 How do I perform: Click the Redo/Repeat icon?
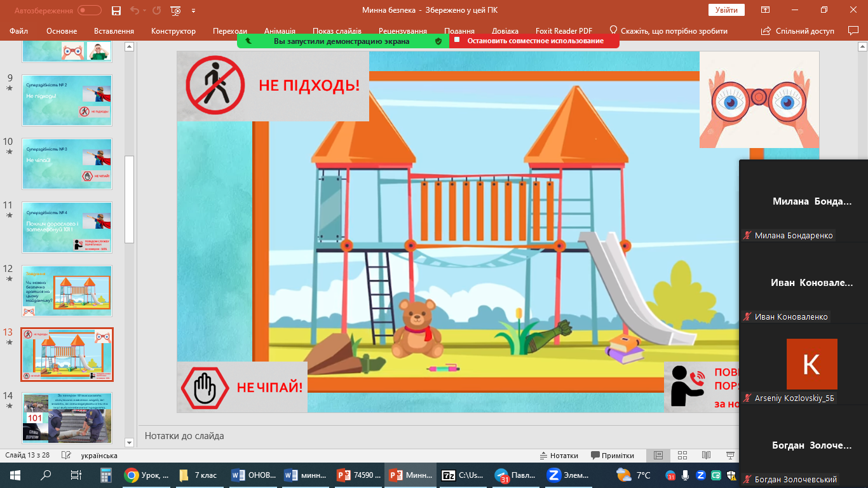157,10
